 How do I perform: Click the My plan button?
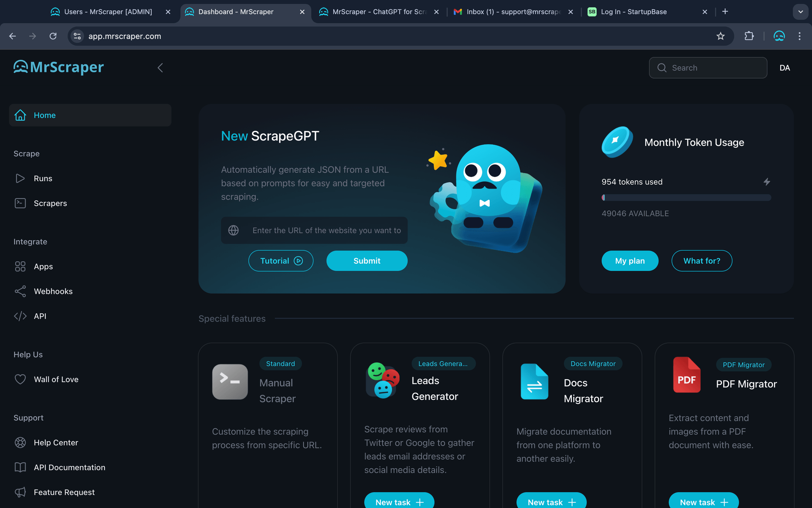(630, 261)
